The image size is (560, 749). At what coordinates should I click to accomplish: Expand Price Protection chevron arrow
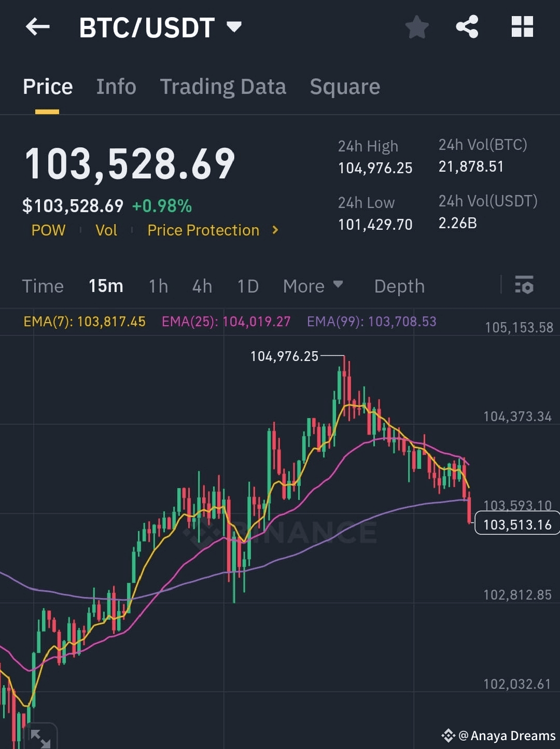tap(275, 230)
